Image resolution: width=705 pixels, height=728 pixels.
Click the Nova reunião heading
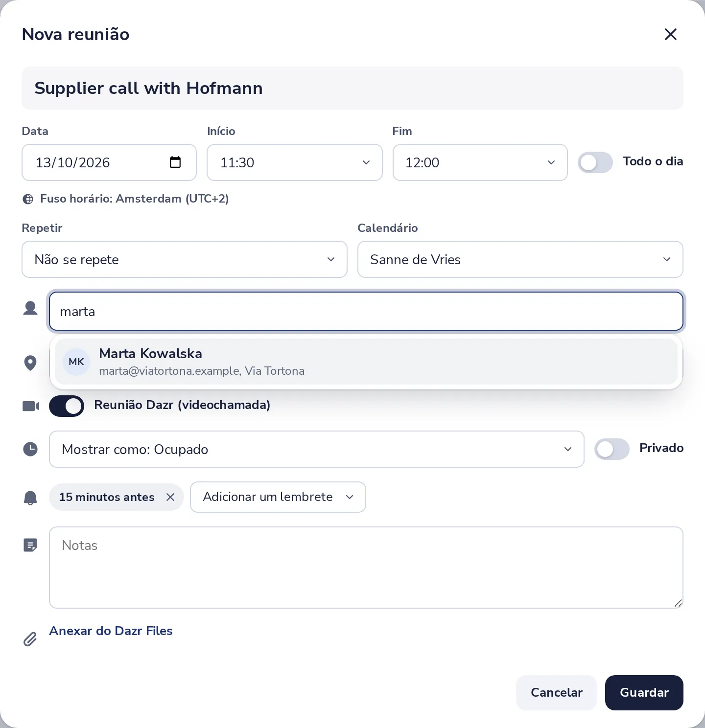point(76,34)
